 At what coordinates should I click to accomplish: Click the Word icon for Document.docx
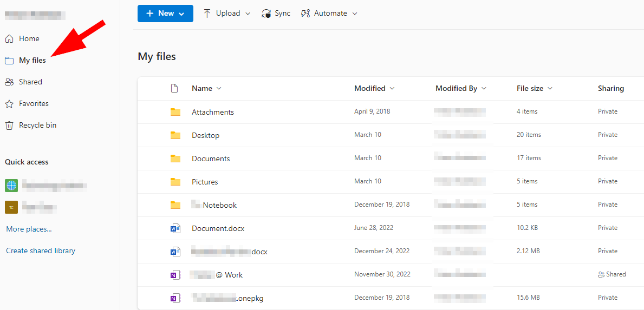coord(175,229)
